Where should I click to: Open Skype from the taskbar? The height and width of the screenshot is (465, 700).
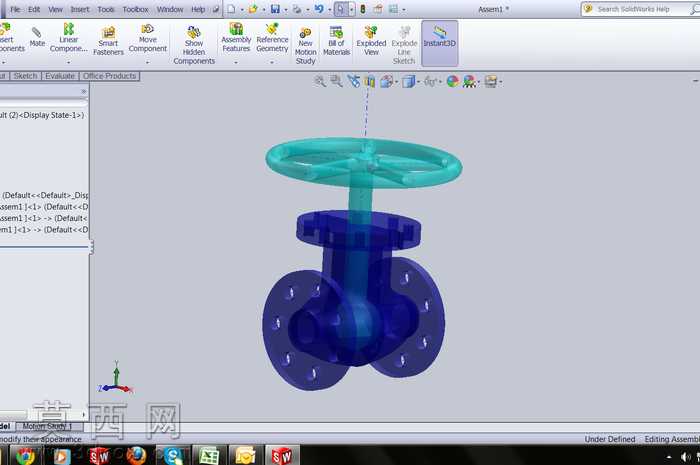click(173, 456)
